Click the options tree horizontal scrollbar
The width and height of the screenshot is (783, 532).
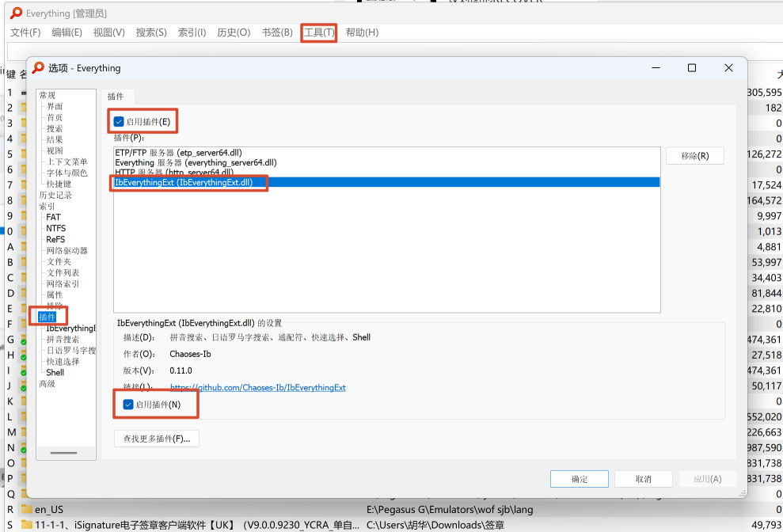(64, 453)
